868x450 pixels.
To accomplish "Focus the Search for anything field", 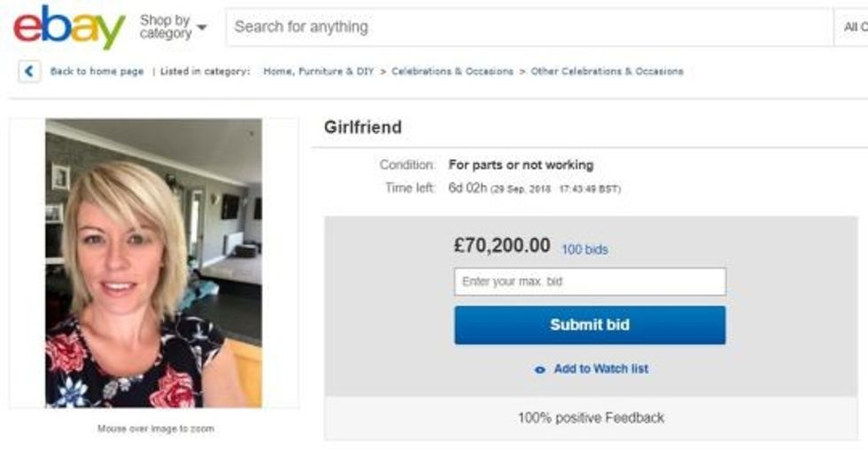I will click(x=528, y=27).
